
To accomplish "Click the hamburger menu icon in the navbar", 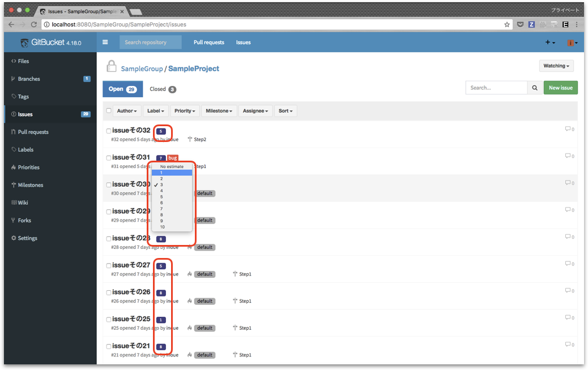I will pos(105,42).
